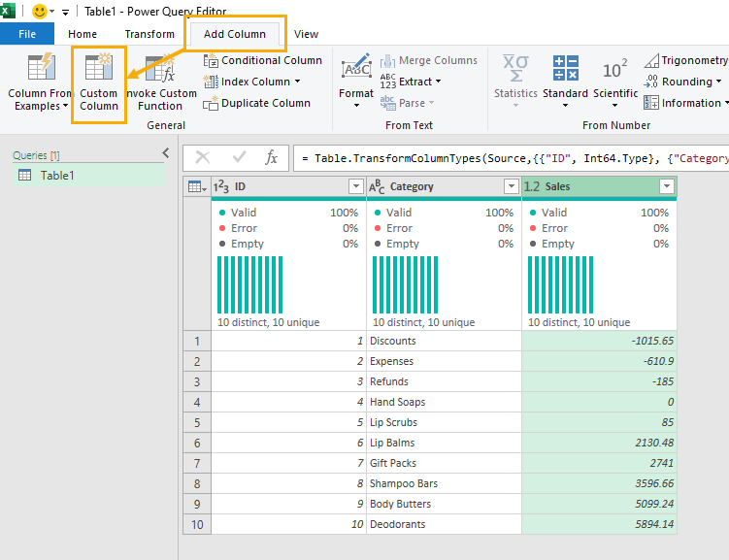The image size is (729, 560).
Task: Click the Scientific icon
Action: point(615,69)
